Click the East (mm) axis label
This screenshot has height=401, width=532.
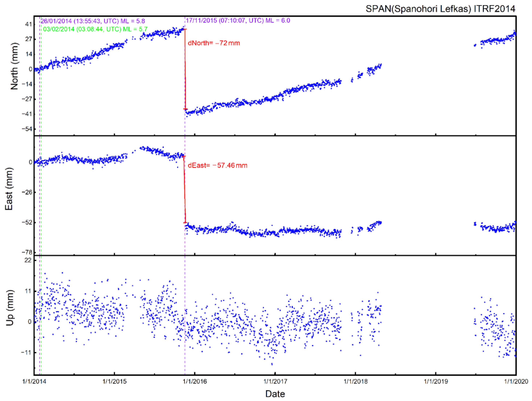pyautogui.click(x=9, y=189)
